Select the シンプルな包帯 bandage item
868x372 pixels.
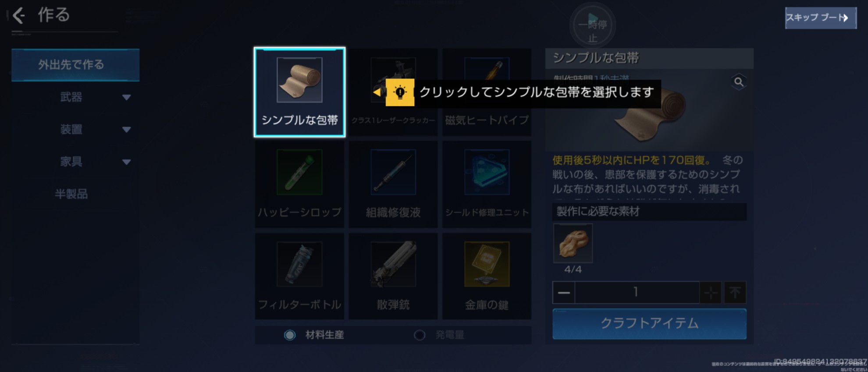coord(299,92)
